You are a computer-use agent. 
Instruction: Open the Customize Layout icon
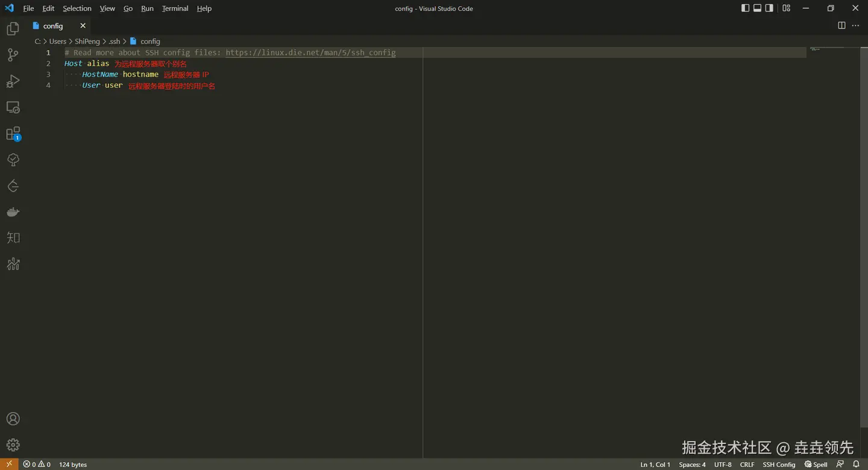(x=786, y=8)
